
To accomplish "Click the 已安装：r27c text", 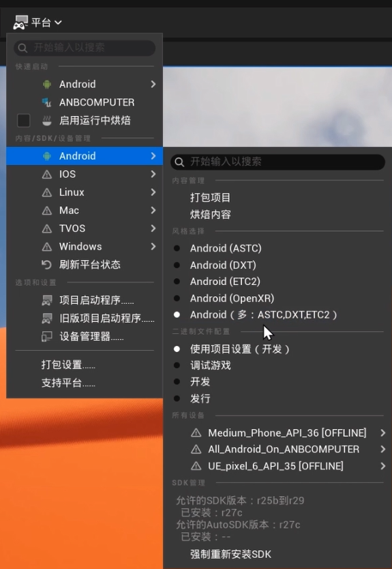I will click(x=211, y=513).
